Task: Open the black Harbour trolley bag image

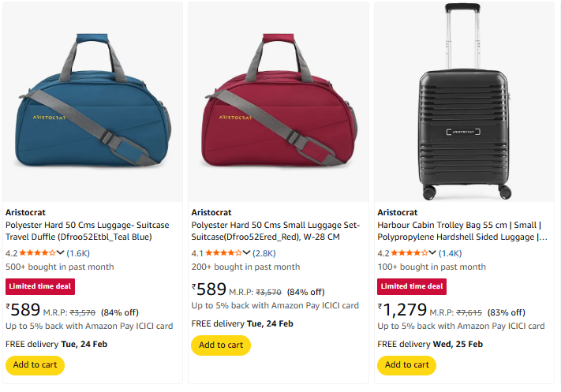Action: [465, 103]
